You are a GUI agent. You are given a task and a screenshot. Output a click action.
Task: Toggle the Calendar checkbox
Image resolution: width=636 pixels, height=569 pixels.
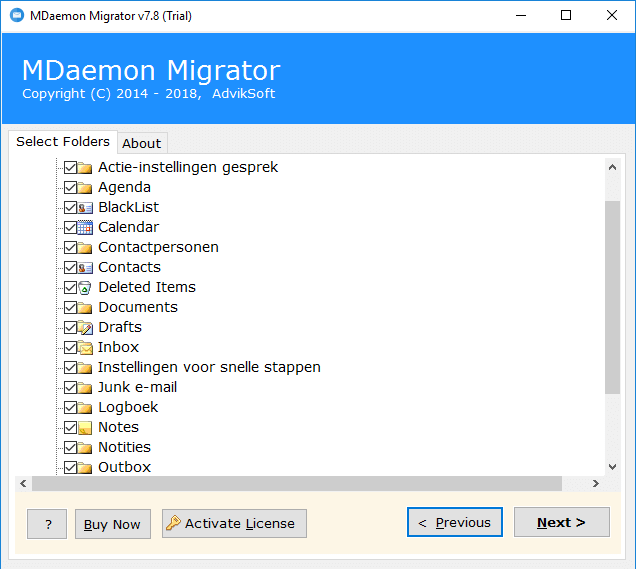(x=71, y=228)
